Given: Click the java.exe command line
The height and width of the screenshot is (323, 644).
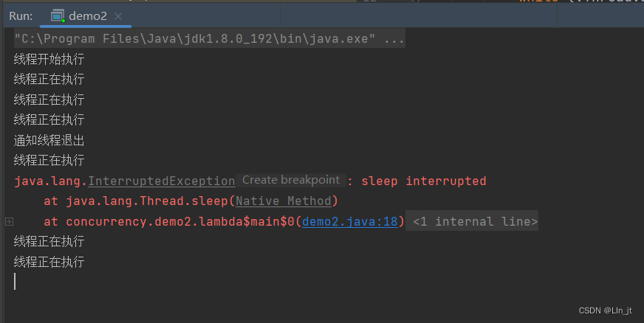Looking at the screenshot, I should tap(210, 38).
